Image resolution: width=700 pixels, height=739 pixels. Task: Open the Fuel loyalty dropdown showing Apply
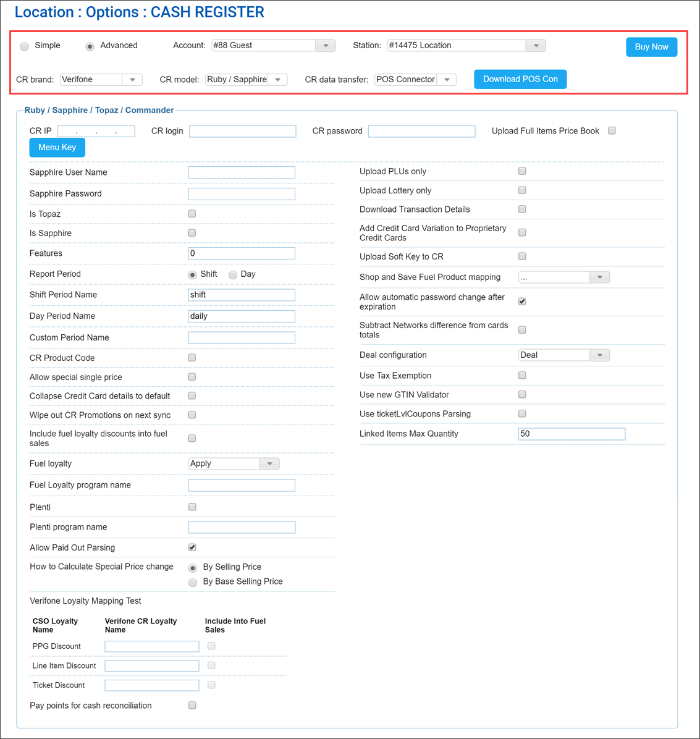(x=234, y=463)
